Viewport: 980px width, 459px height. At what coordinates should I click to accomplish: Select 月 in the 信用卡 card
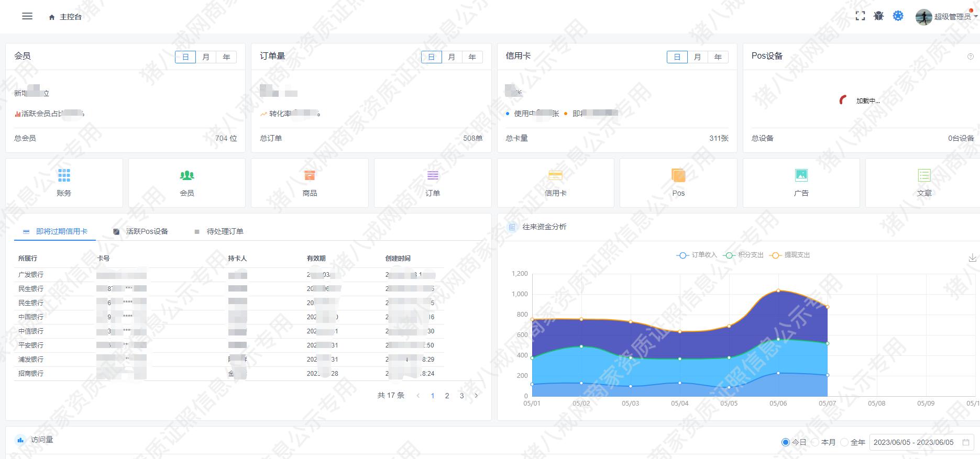pyautogui.click(x=697, y=57)
